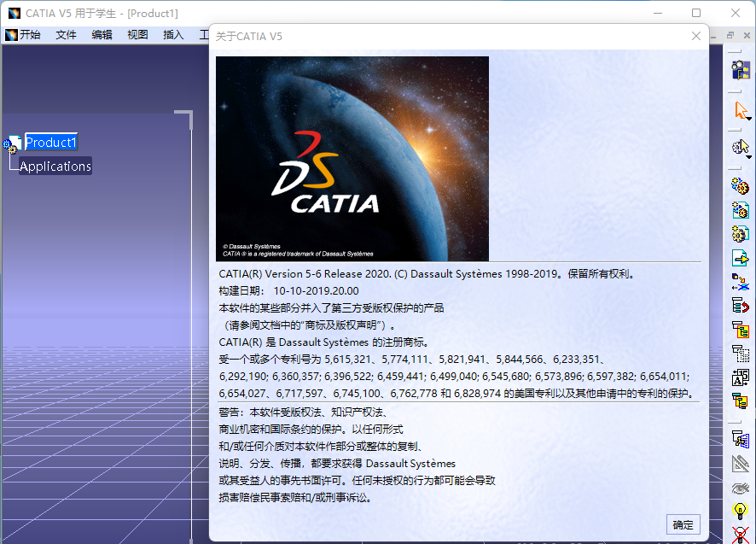
Task: Open the 文件 menu
Action: coord(66,35)
